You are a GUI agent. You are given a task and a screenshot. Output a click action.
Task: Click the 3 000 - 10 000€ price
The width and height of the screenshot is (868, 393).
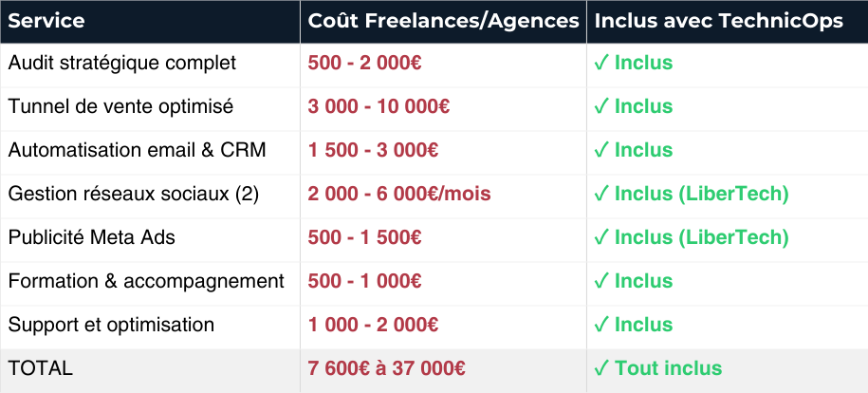coord(379,106)
